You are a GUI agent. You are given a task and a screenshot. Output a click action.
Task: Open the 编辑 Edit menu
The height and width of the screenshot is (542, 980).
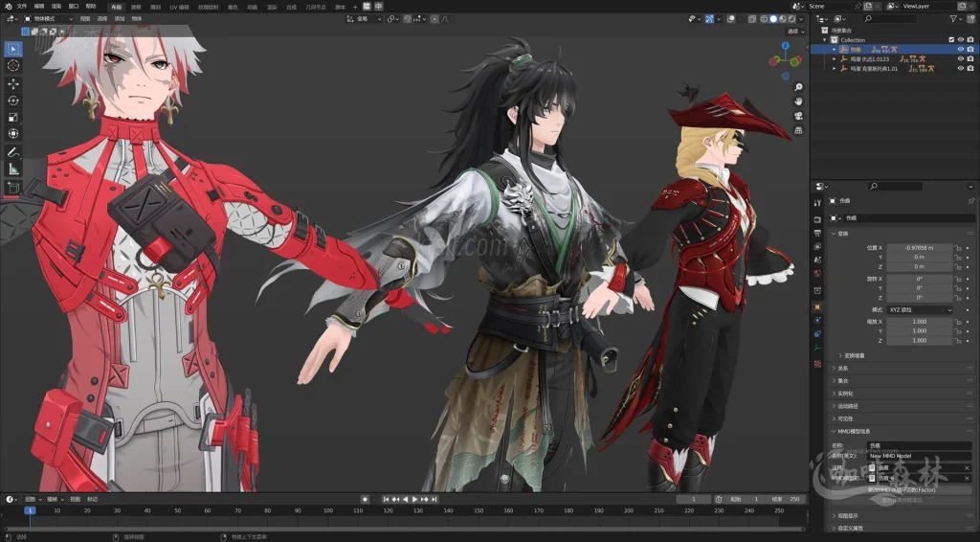coord(38,7)
